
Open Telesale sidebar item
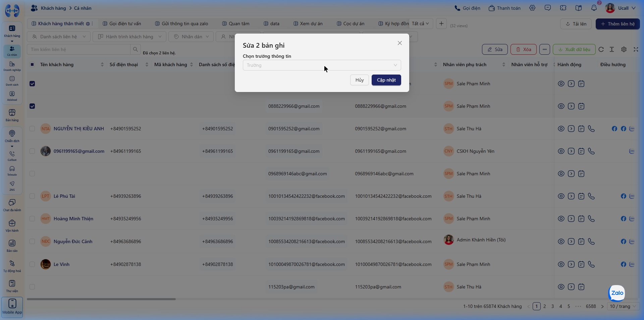[x=12, y=171]
